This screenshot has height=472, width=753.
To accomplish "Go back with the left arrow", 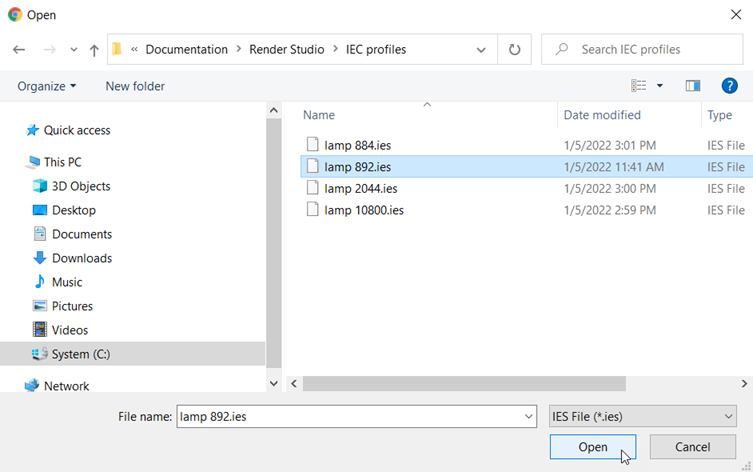I will click(x=19, y=49).
